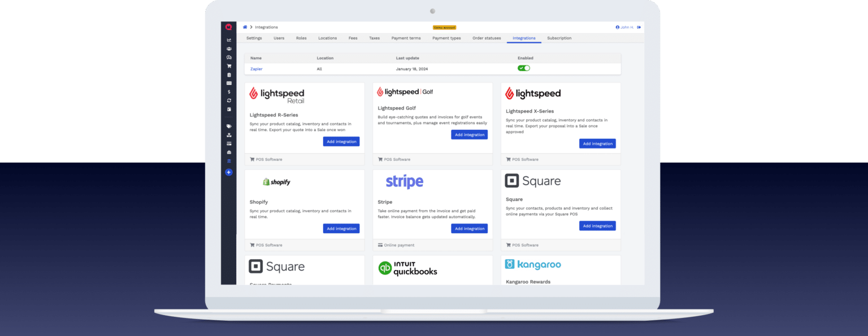Viewport: 868px width, 336px height.
Task: Open the calendar icon in sidebar
Action: (x=229, y=109)
